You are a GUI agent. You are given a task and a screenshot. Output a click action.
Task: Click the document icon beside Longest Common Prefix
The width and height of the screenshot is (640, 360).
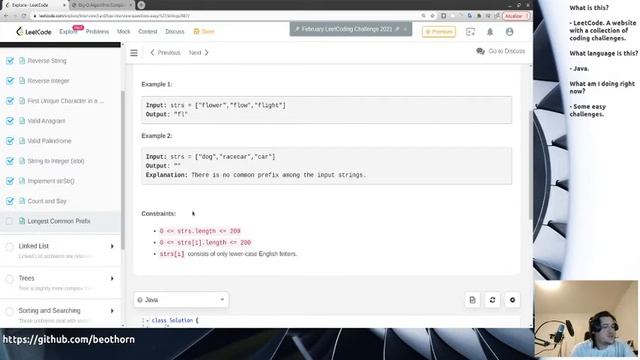click(x=22, y=221)
